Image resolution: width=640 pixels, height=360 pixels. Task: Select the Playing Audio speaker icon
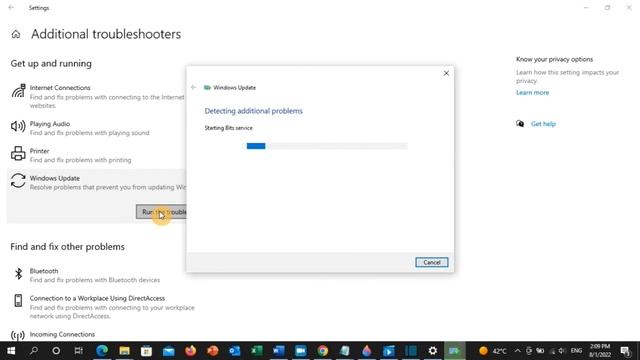[x=18, y=127]
